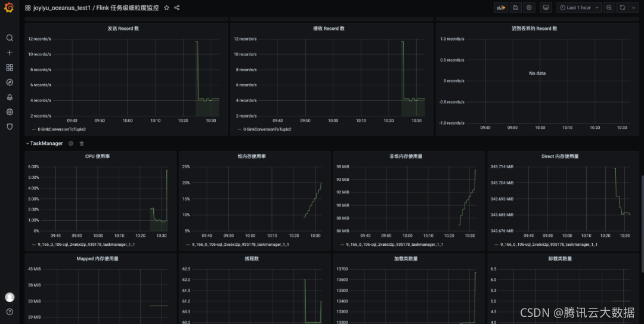Click the vertical page scrollbar
Viewport: 644px width, 324px height.
(x=642, y=224)
